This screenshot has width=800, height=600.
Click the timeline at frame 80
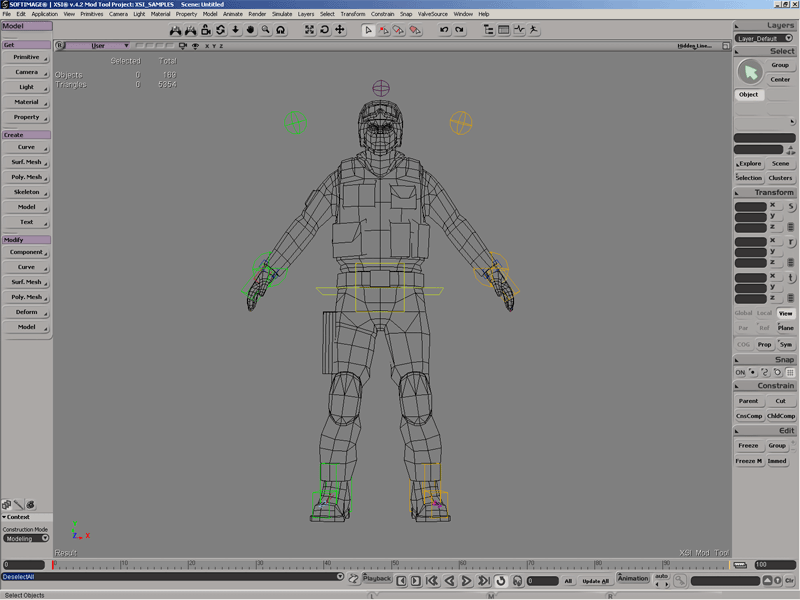595,565
